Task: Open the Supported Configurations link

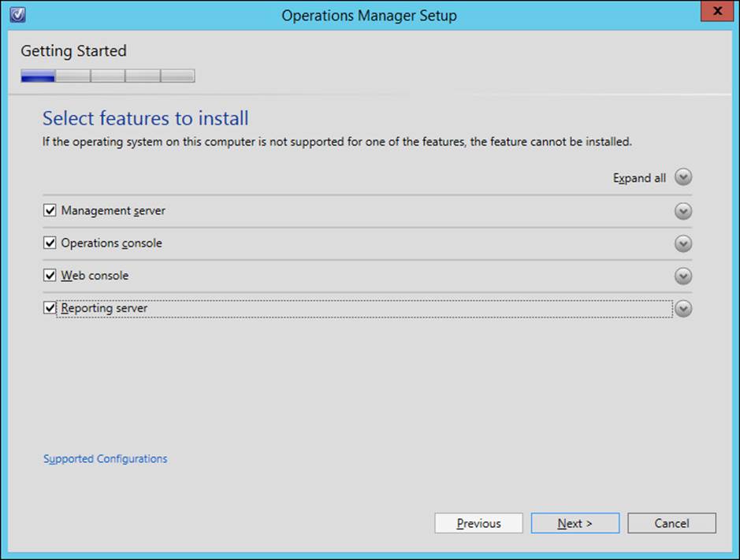Action: pyautogui.click(x=106, y=458)
